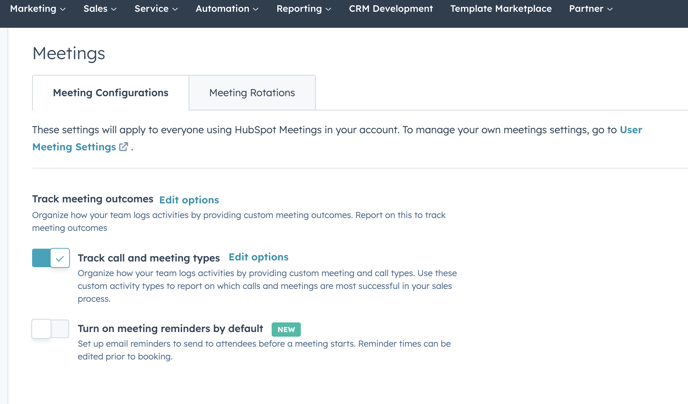
Task: Click the Turn on meeting reminders by default label
Action: 170,329
